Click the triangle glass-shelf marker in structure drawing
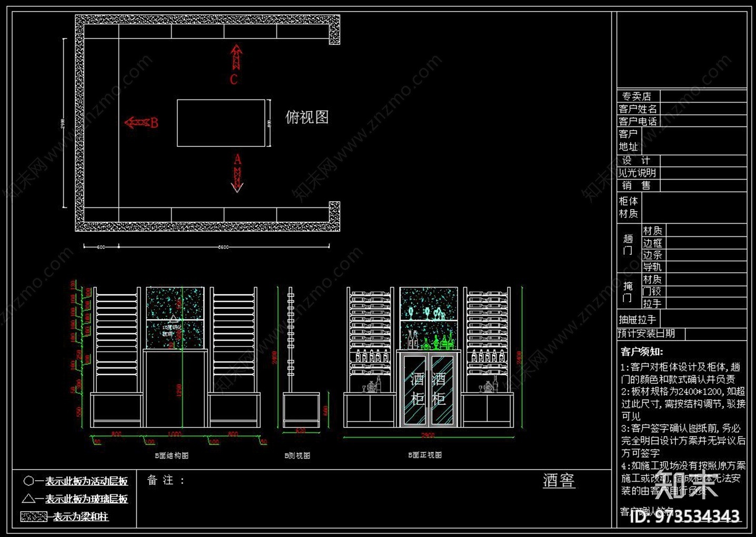Image resolution: width=756 pixels, height=537 pixels. [173, 319]
